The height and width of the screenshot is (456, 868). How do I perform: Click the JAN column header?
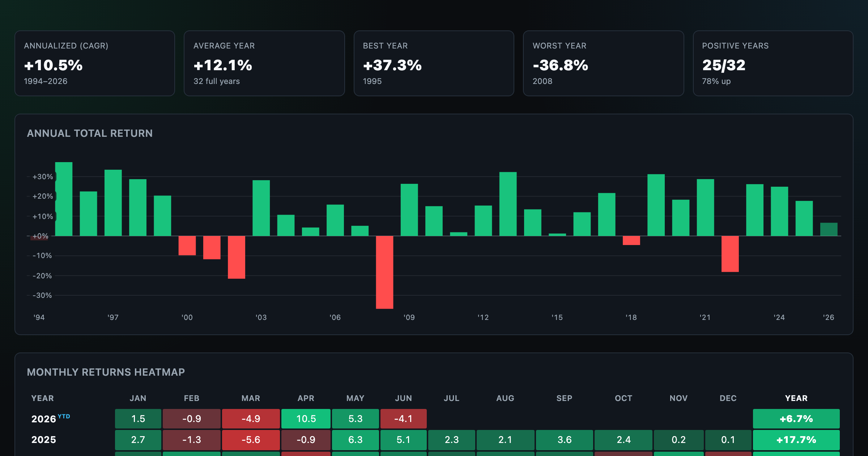point(138,398)
